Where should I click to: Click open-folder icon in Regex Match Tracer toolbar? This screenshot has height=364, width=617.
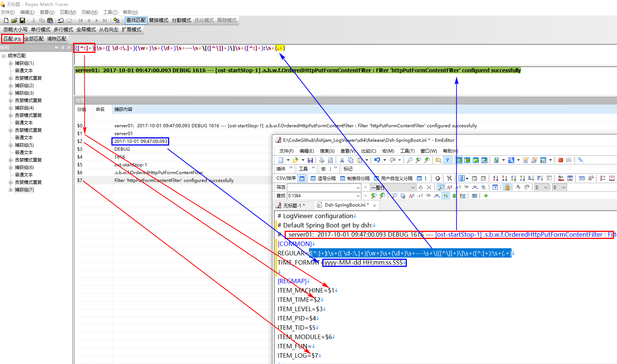[x=14, y=20]
